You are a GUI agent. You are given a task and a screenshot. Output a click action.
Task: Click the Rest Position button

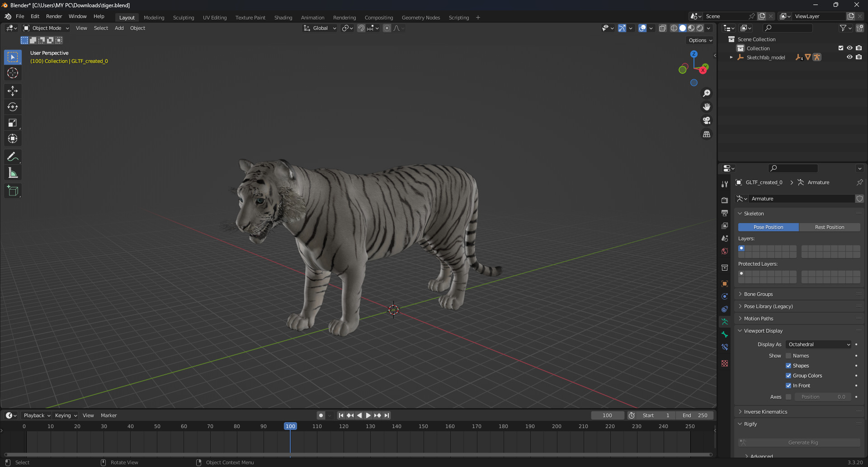[830, 227]
